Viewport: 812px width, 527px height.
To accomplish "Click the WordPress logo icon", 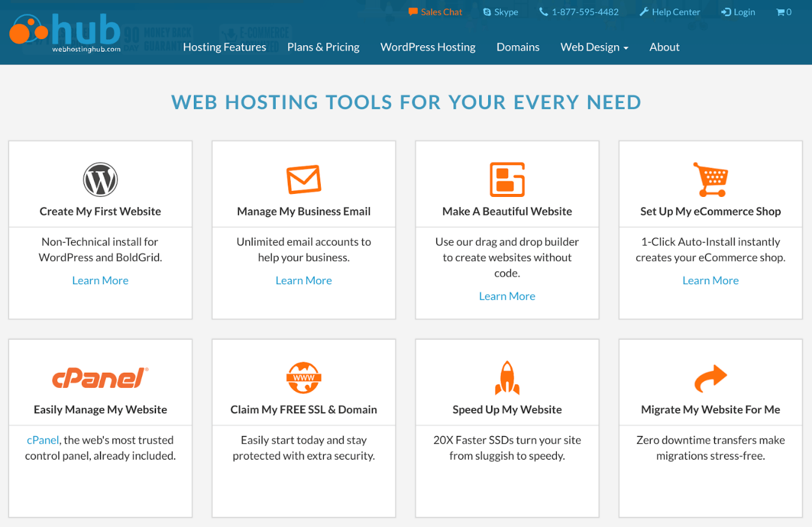I will (x=101, y=179).
